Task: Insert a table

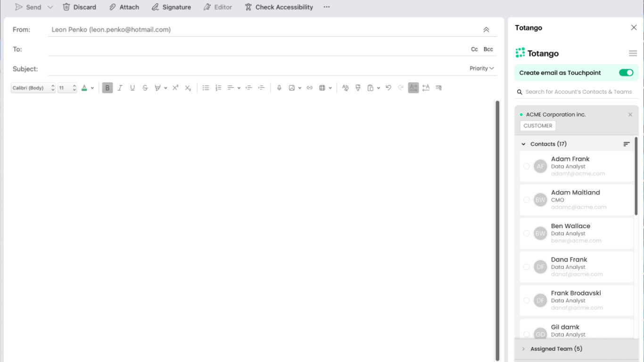Action: tap(322, 88)
